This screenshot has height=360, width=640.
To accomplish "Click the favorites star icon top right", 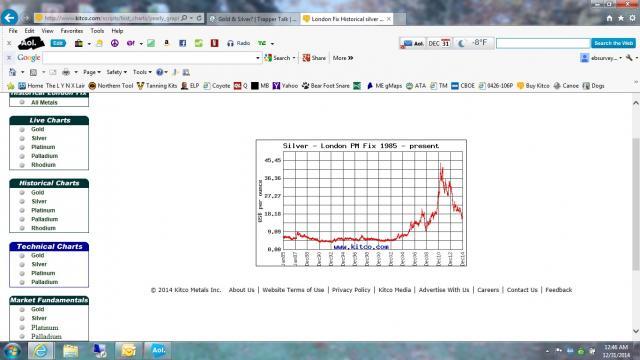I will (621, 18).
